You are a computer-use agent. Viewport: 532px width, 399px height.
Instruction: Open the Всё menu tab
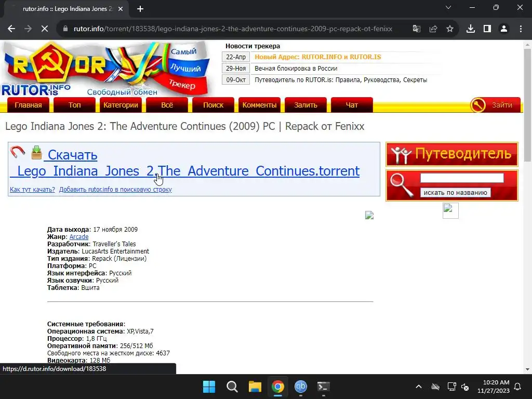tap(167, 105)
